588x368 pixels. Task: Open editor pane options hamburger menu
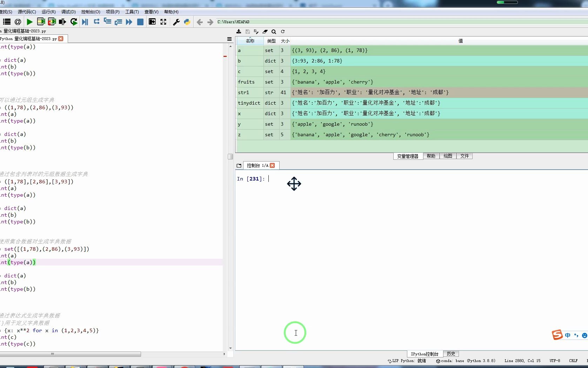click(x=229, y=39)
